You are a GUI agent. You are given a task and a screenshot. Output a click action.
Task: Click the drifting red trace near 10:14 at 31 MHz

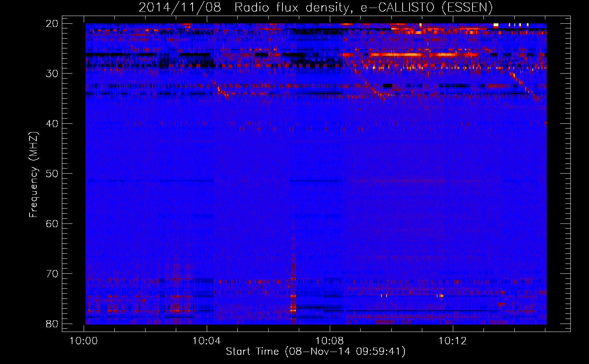click(x=524, y=87)
